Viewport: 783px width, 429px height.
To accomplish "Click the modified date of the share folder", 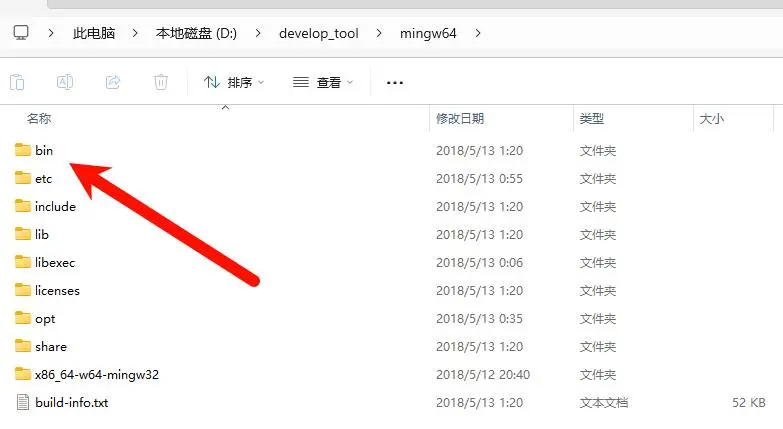I will click(479, 347).
